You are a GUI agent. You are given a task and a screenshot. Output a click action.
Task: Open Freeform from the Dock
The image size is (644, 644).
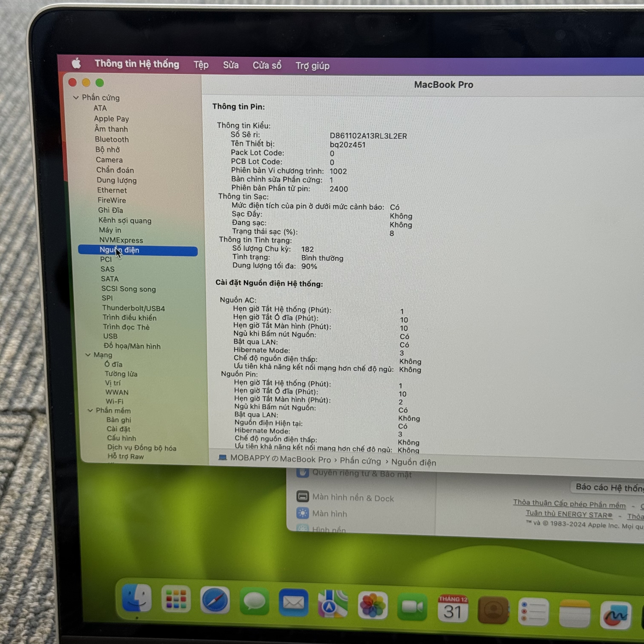pyautogui.click(x=615, y=615)
